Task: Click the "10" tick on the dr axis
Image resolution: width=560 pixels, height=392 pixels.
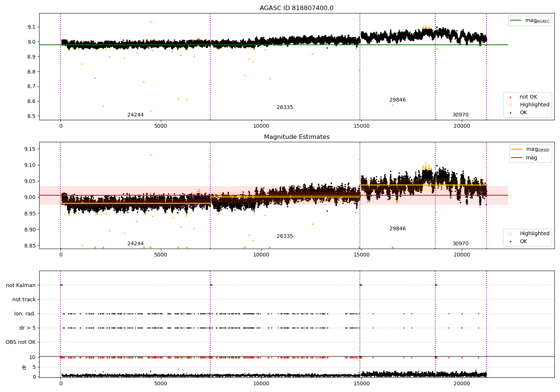Action: tap(32, 357)
